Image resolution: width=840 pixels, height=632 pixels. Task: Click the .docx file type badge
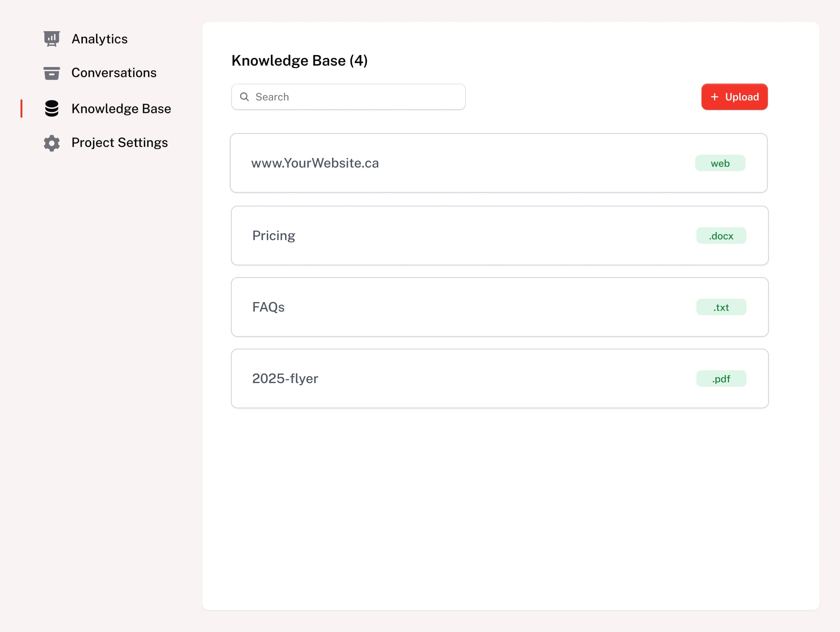721,236
